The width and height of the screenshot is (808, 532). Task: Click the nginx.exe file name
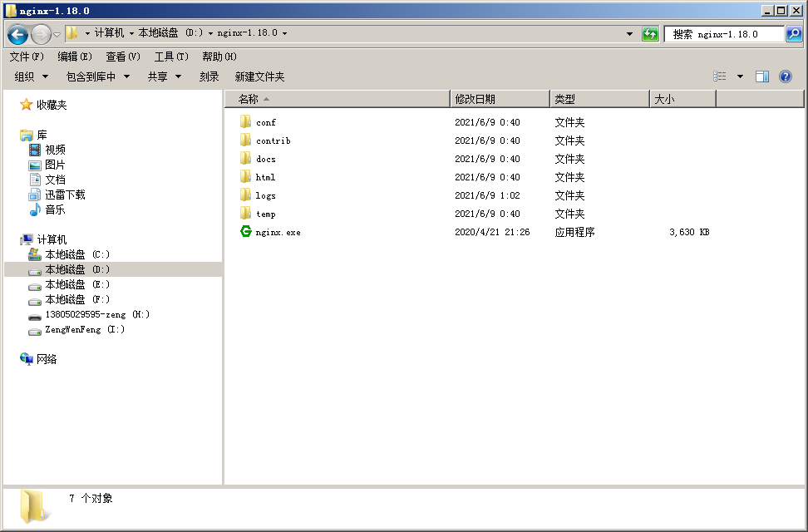(x=278, y=232)
